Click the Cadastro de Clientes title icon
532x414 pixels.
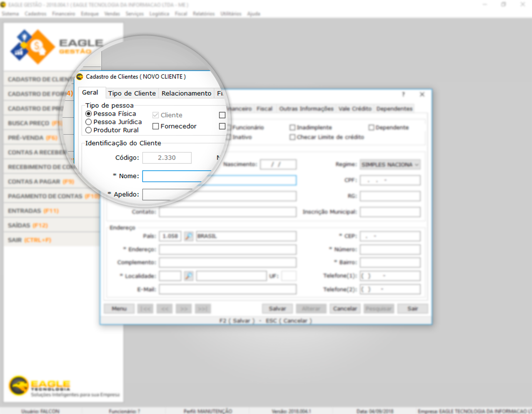(x=80, y=77)
